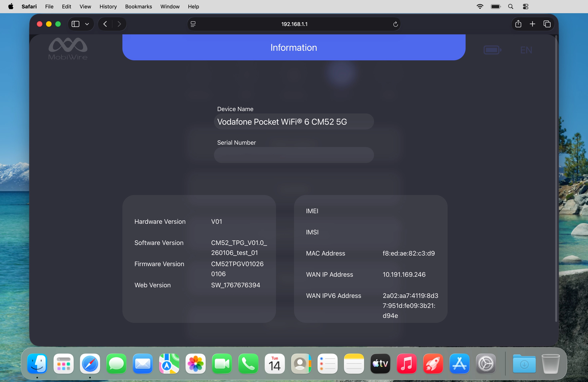This screenshot has height=382, width=588.
Task: Expand the sidebar options chevron
Action: (87, 24)
